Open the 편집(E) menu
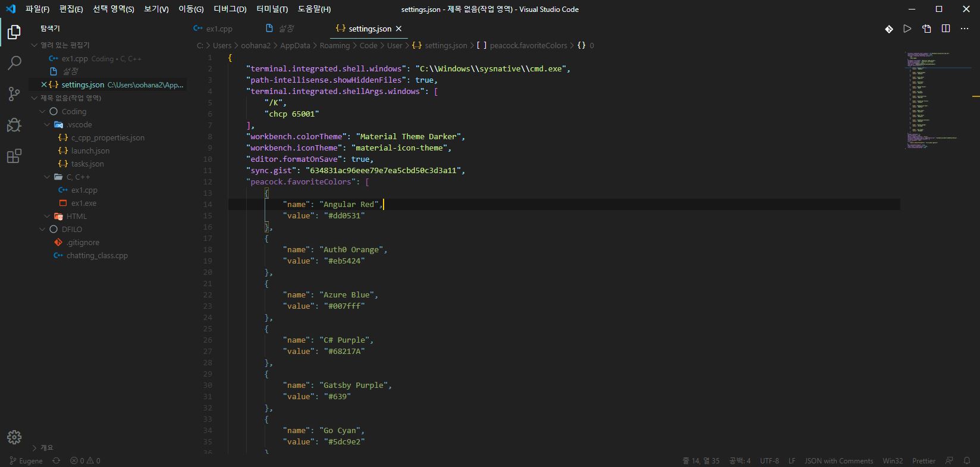Image resolution: width=980 pixels, height=467 pixels. (71, 9)
